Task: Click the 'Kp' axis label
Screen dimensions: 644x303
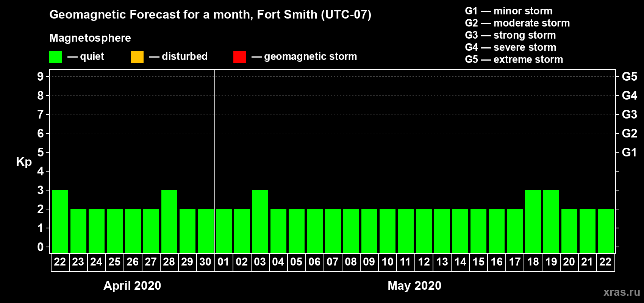Action: click(x=24, y=162)
